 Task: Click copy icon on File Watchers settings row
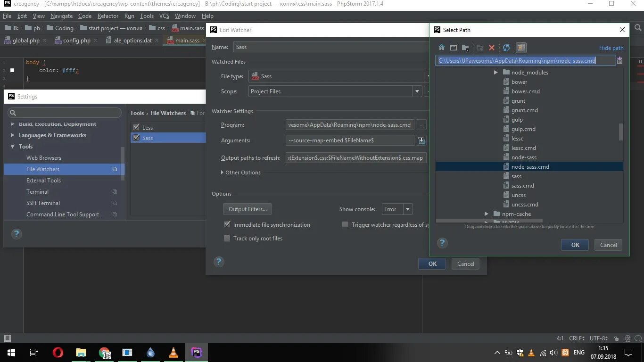point(115,169)
